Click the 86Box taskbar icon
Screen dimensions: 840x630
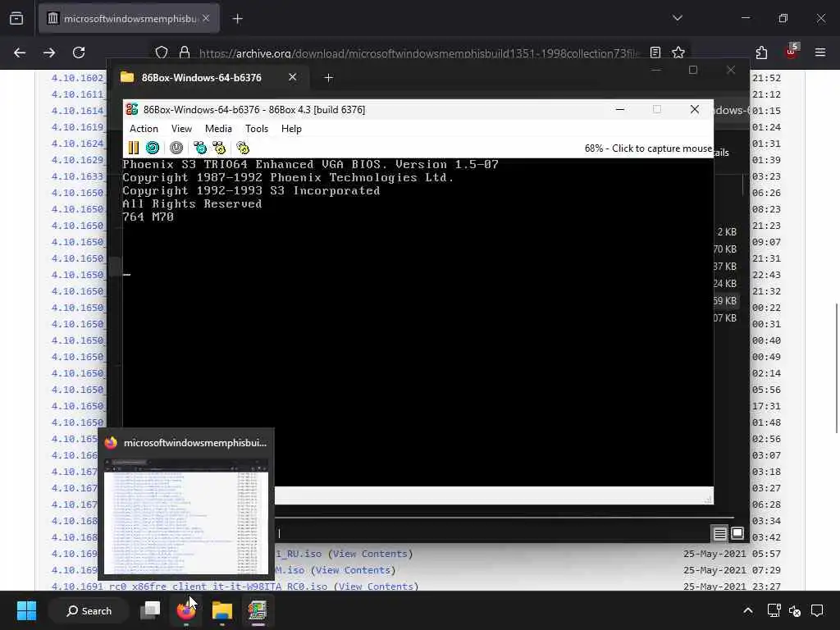click(x=258, y=610)
